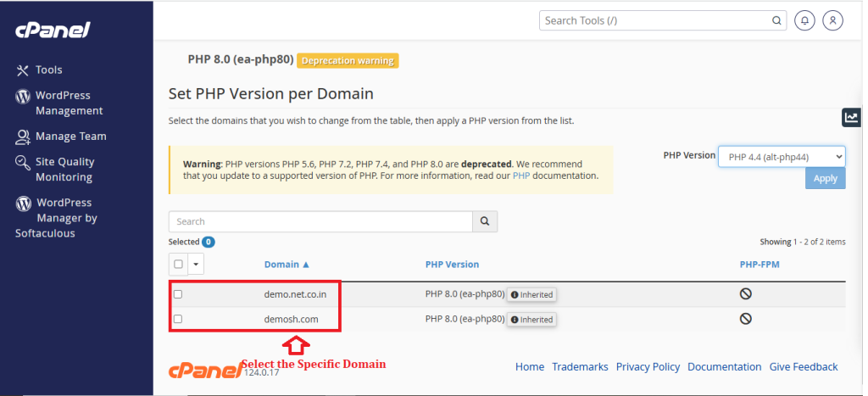Expand the select-all dropdown arrow
The image size is (868, 396).
196,265
